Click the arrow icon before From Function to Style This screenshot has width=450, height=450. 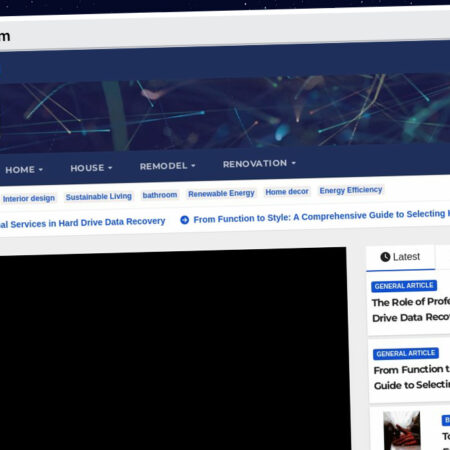(184, 220)
